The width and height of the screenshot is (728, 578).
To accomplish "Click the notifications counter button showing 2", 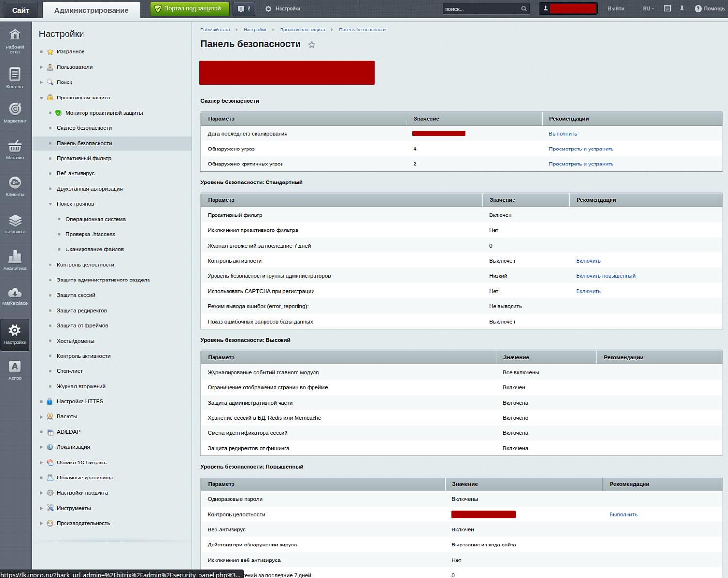I will point(245,9).
